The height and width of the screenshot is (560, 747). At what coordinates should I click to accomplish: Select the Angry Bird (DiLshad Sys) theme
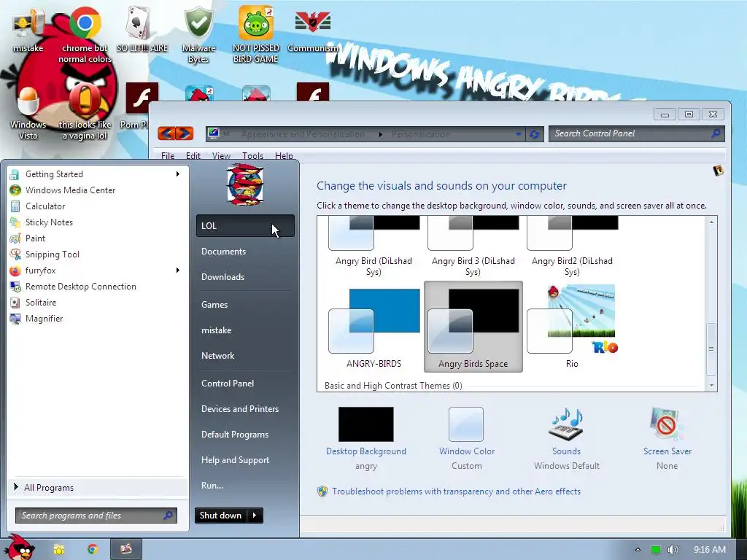[373, 246]
